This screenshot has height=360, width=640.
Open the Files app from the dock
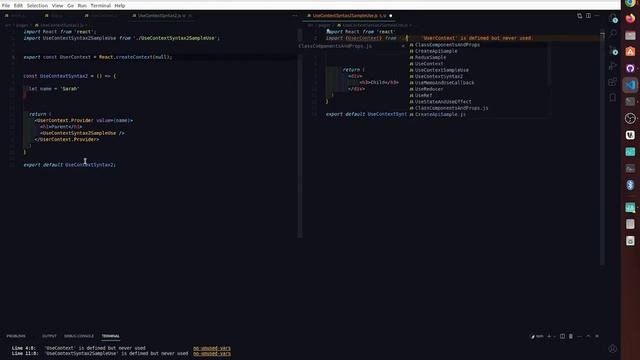630,35
